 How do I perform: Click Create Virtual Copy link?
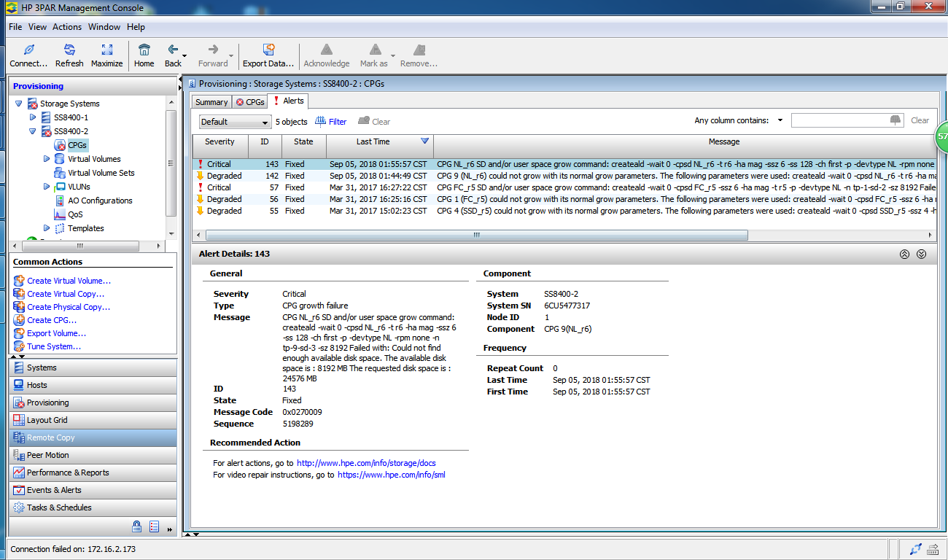point(66,294)
